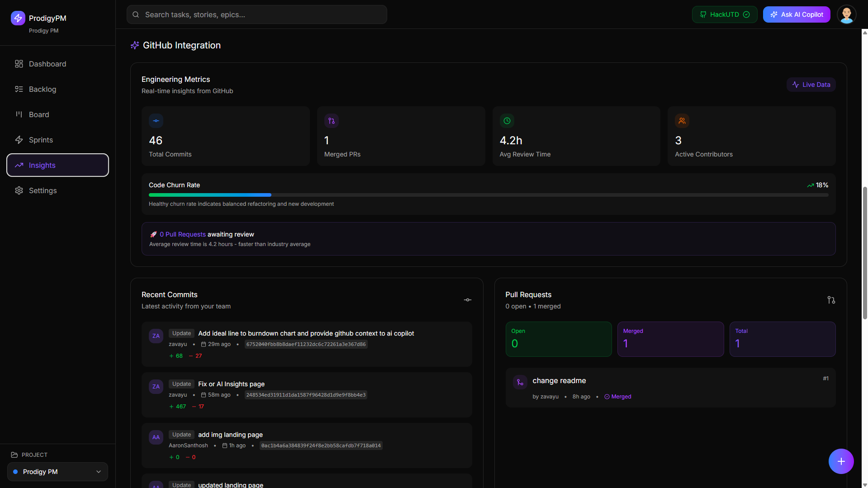
Task: Click the floating plus add button
Action: (x=841, y=461)
